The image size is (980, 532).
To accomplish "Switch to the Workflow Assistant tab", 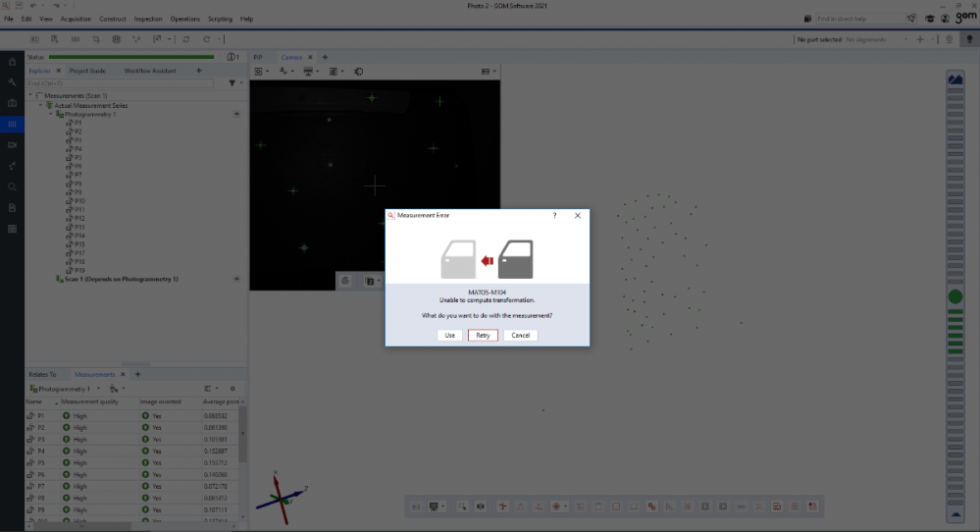I will [x=150, y=71].
